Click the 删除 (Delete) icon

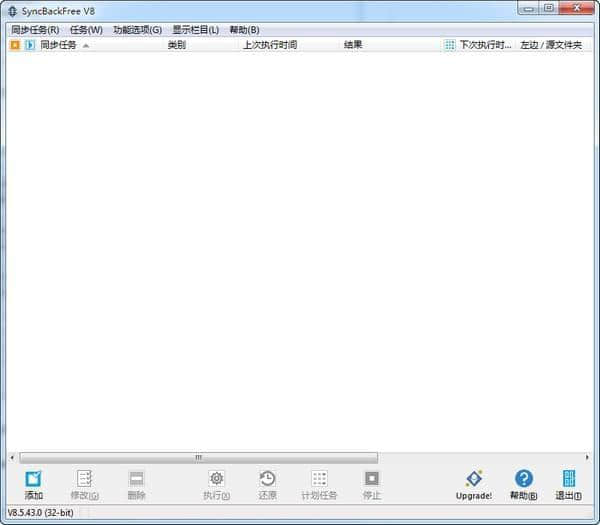[x=136, y=478]
